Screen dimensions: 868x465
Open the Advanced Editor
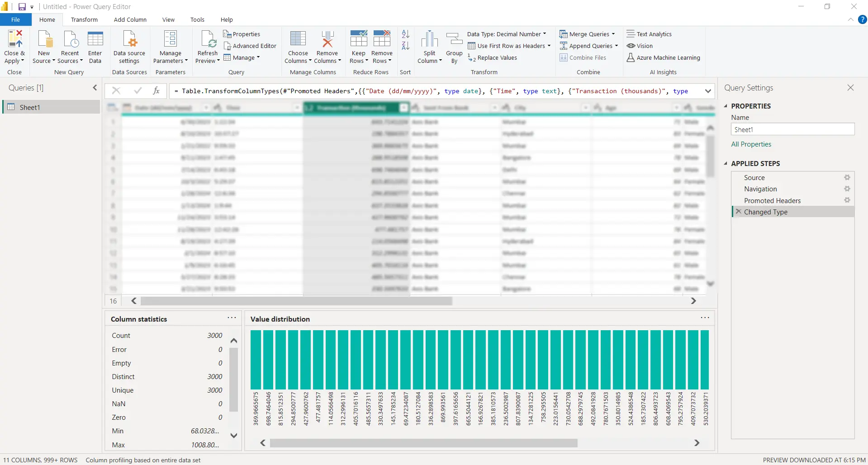tap(250, 46)
